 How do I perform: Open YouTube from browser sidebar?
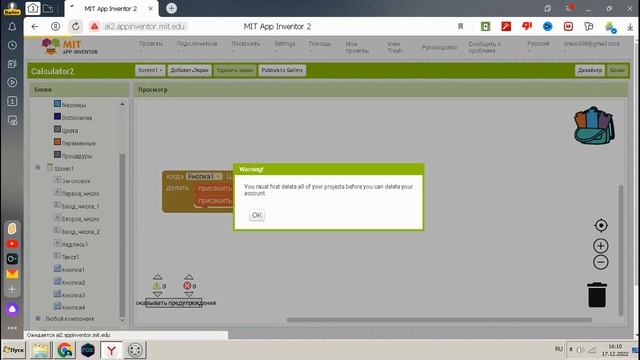pyautogui.click(x=12, y=244)
